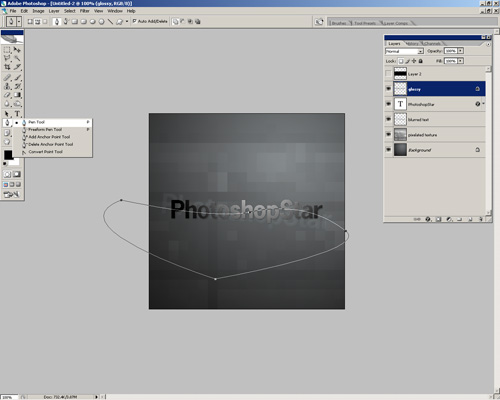Open the Brushes palette well tab
This screenshot has height=400, width=500.
tap(339, 23)
